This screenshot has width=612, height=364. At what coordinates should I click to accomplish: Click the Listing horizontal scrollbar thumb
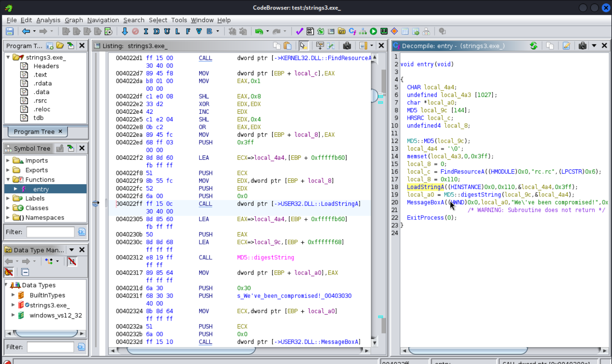click(x=191, y=351)
